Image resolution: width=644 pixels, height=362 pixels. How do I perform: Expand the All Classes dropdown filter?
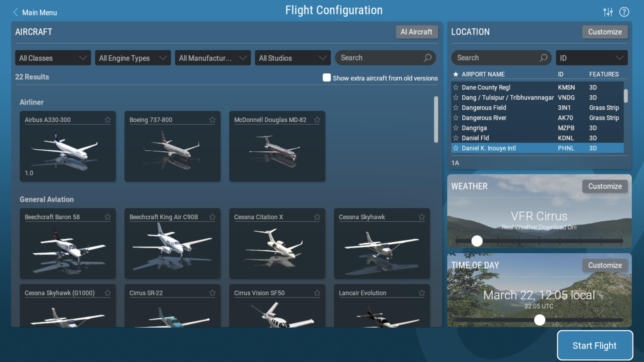click(52, 58)
